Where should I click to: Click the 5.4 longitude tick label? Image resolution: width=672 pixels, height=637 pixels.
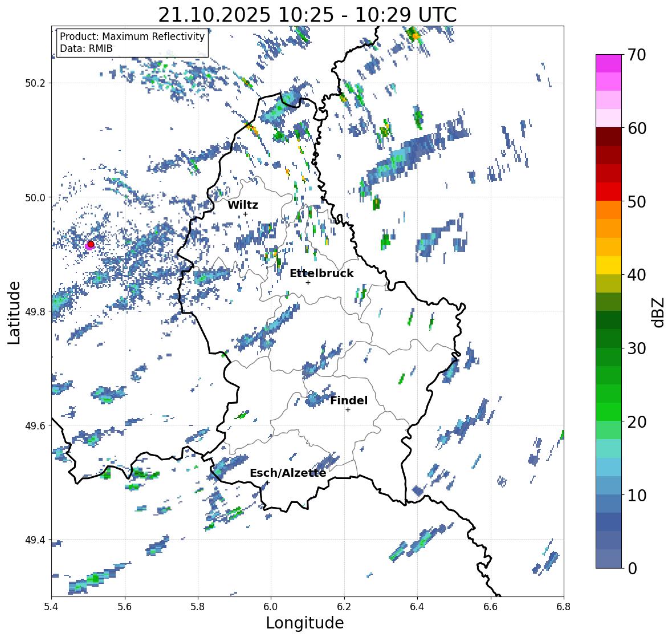click(51, 607)
